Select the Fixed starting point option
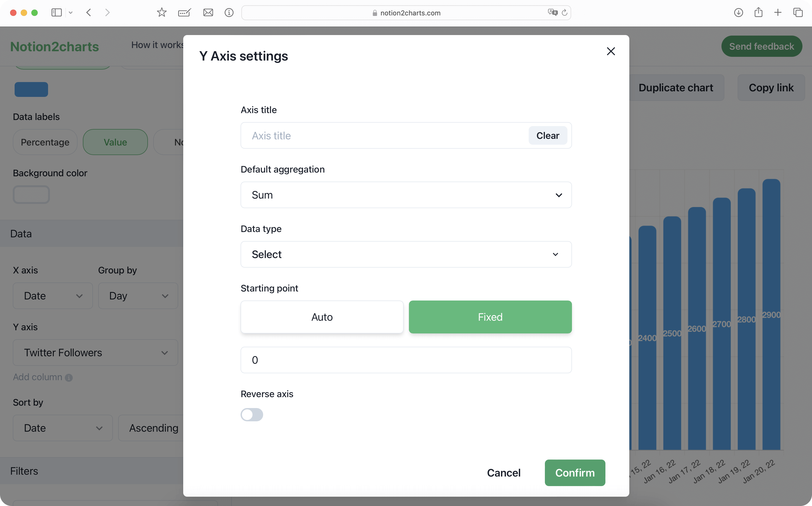This screenshot has height=506, width=812. pyautogui.click(x=490, y=317)
